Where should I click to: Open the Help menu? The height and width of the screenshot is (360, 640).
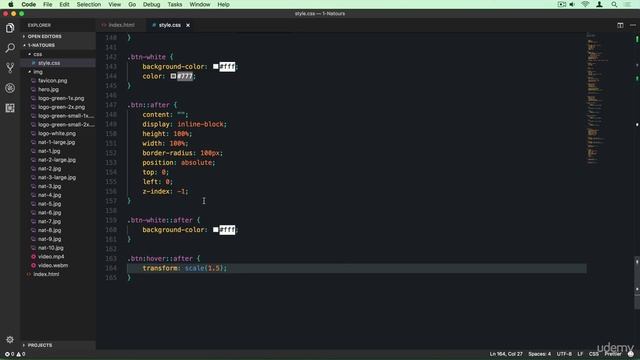click(x=223, y=4)
